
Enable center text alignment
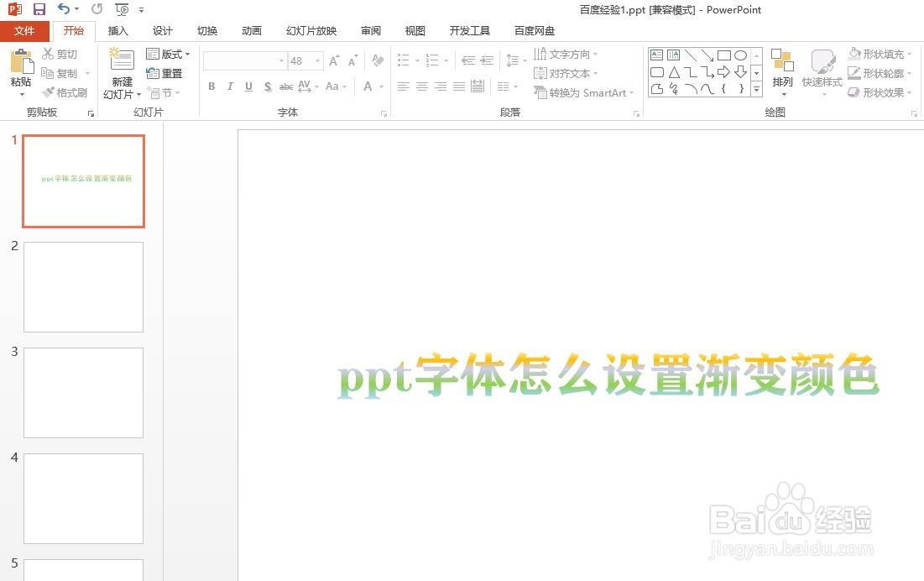(x=422, y=86)
